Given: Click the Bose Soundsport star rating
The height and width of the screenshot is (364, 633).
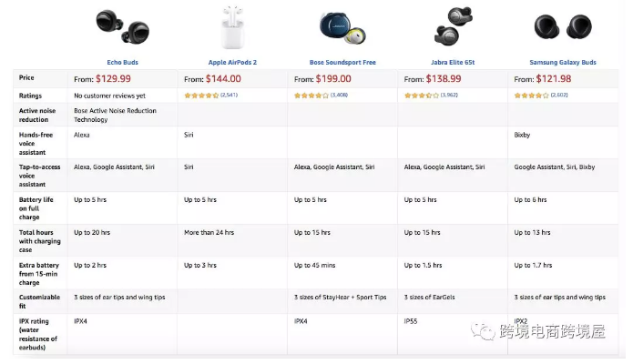Looking at the screenshot, I should [x=311, y=96].
